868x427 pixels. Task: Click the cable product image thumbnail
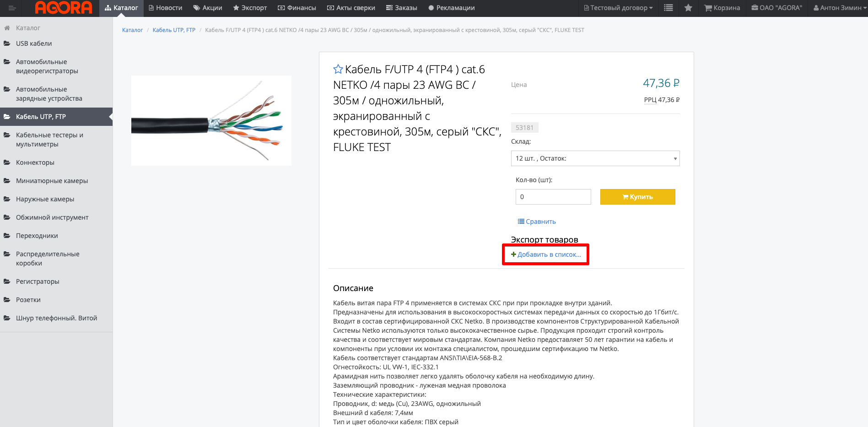pyautogui.click(x=211, y=120)
